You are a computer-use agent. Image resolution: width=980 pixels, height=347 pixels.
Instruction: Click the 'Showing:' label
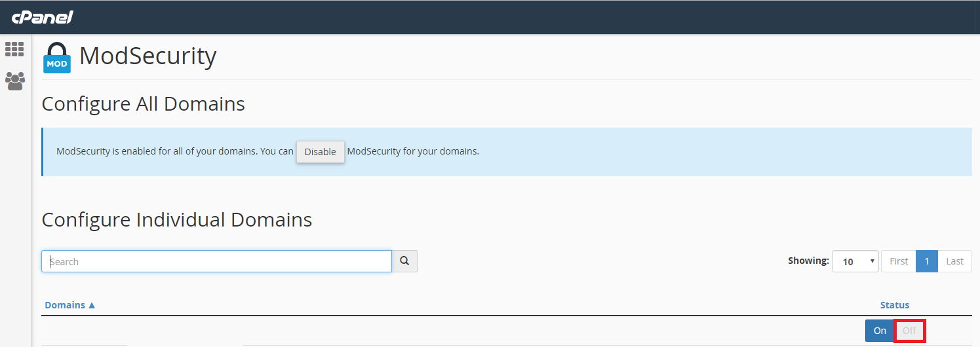[x=808, y=261]
